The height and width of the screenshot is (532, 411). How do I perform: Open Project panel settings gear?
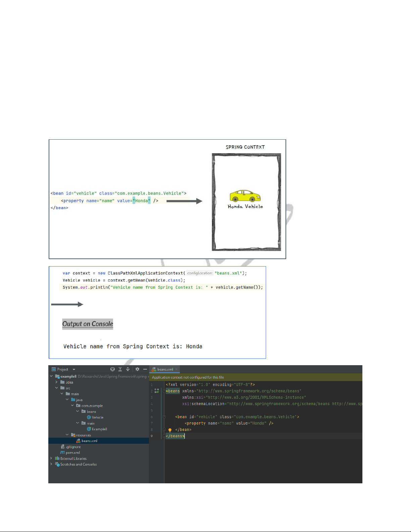pos(137,369)
